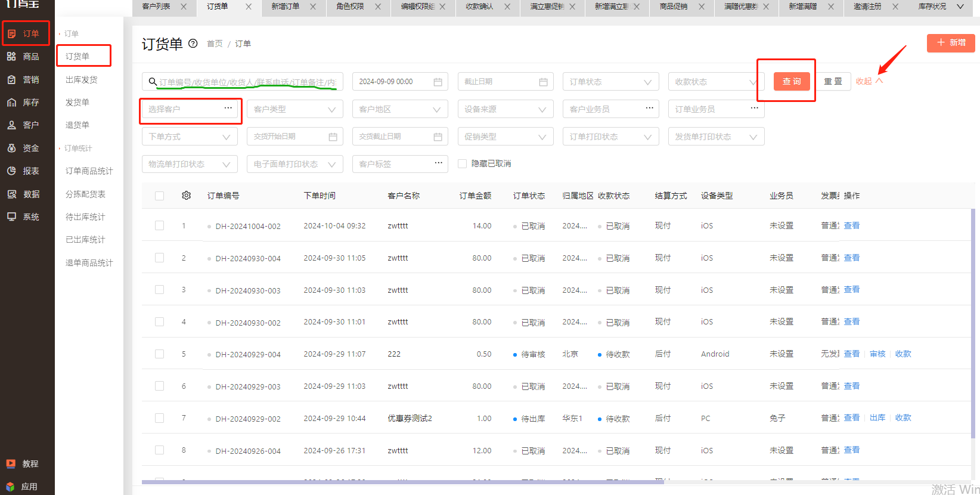Screen dimensions: 980x495
Task: Click the ellipsis in 选择客户 field
Action: coord(228,108)
